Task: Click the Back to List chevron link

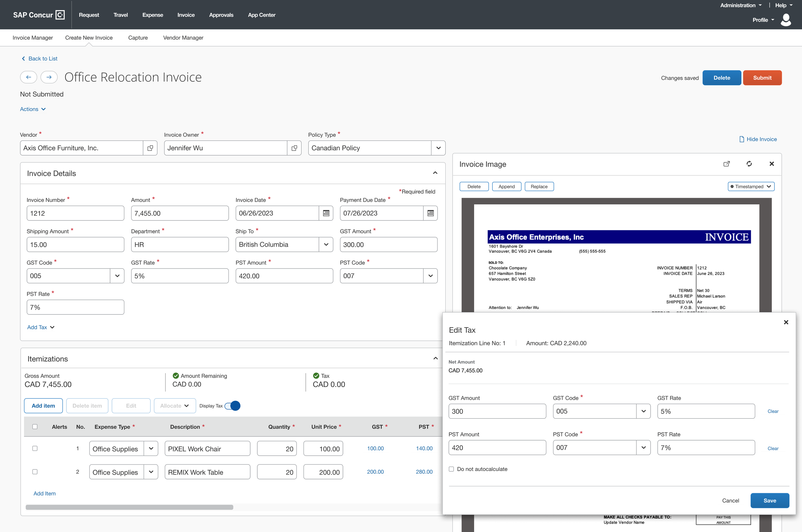Action: click(x=39, y=58)
